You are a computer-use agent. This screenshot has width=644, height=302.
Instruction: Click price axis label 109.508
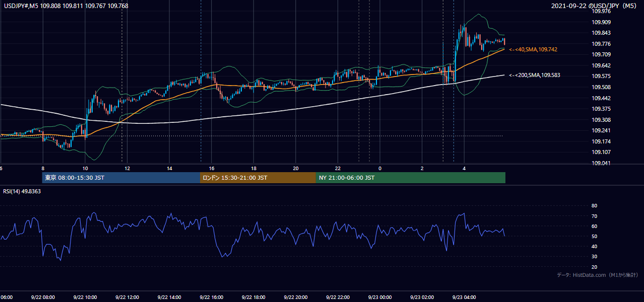(x=601, y=87)
